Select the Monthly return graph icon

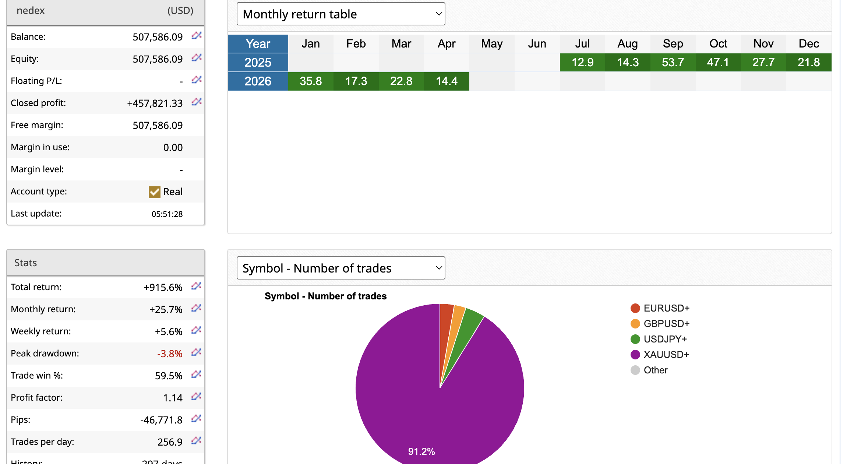196,309
